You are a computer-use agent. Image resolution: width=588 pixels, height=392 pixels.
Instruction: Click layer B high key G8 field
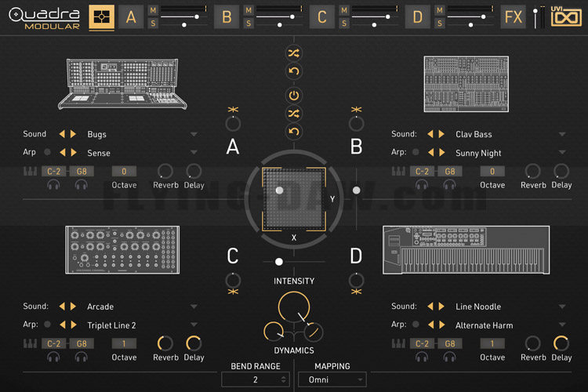(450, 172)
